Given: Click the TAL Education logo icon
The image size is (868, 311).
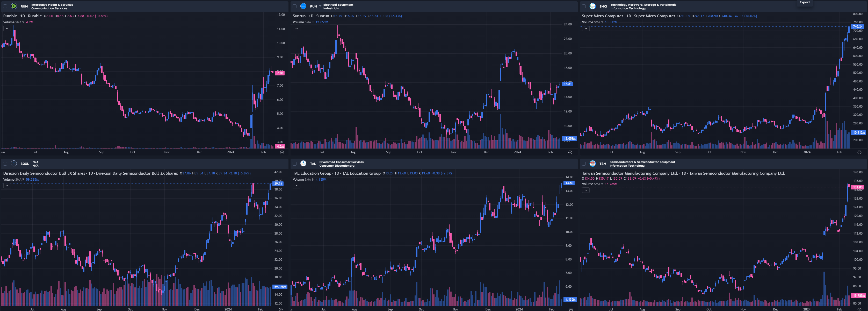Looking at the screenshot, I should tap(303, 164).
